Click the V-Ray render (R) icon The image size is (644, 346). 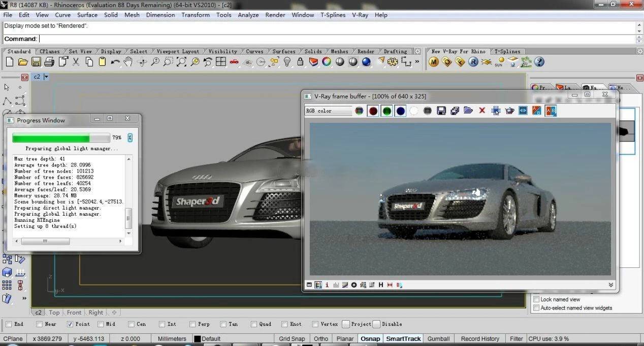473,62
